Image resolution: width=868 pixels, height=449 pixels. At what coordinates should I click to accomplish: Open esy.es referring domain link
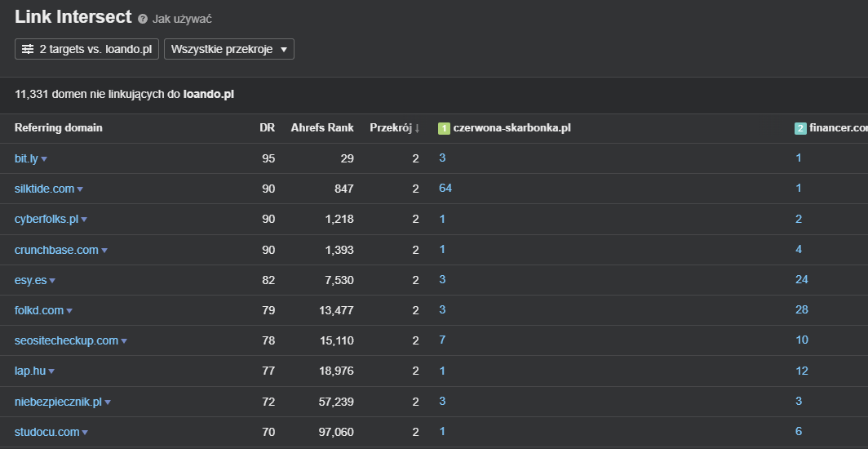click(x=30, y=280)
